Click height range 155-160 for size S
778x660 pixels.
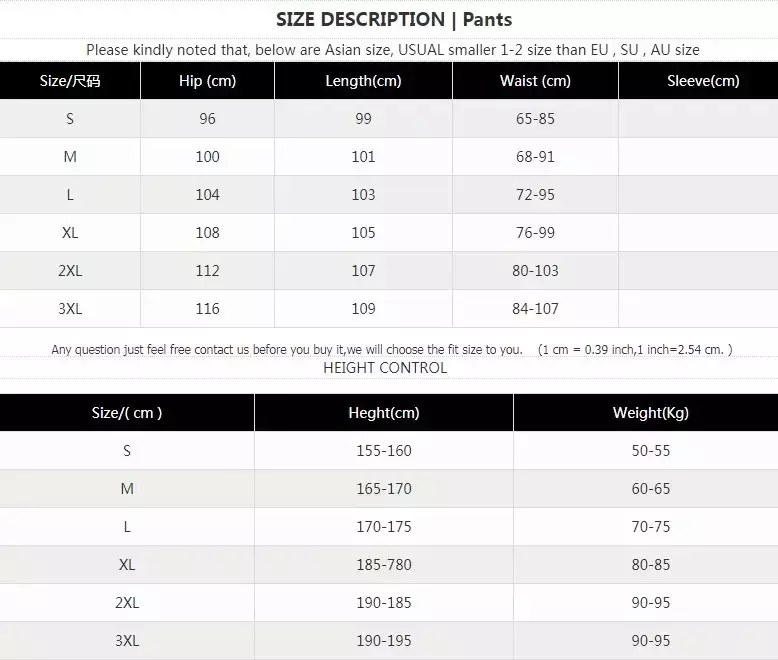(384, 451)
